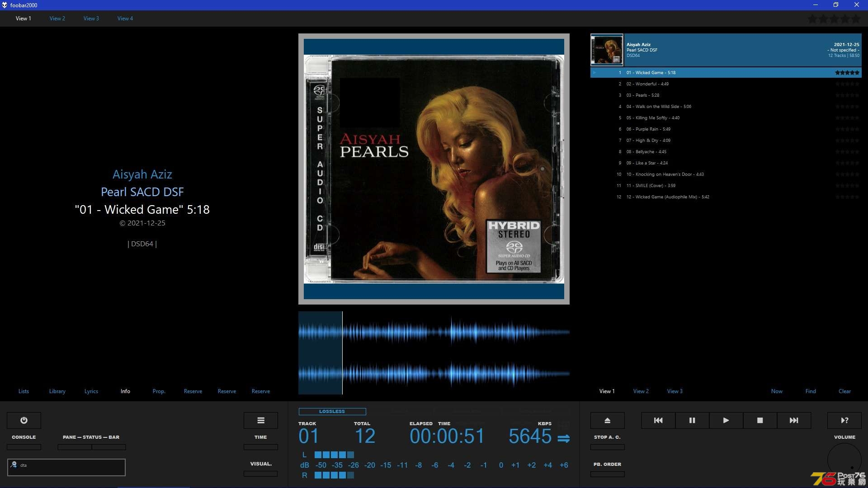Open the third Reserve tab
Image resolution: width=868 pixels, height=488 pixels.
pyautogui.click(x=261, y=391)
